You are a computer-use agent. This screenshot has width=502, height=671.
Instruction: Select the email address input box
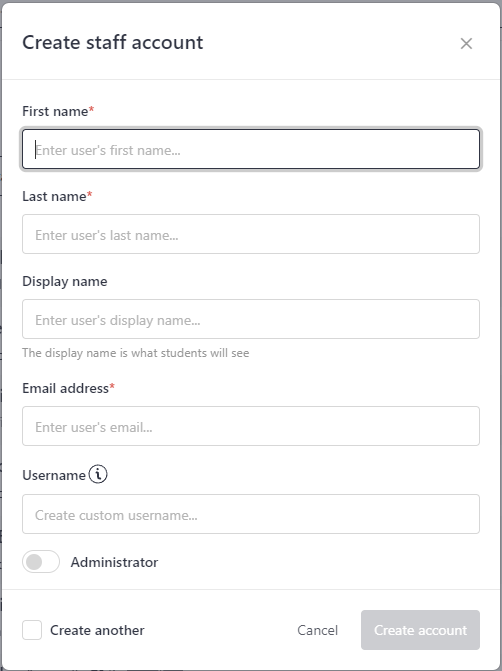click(251, 426)
